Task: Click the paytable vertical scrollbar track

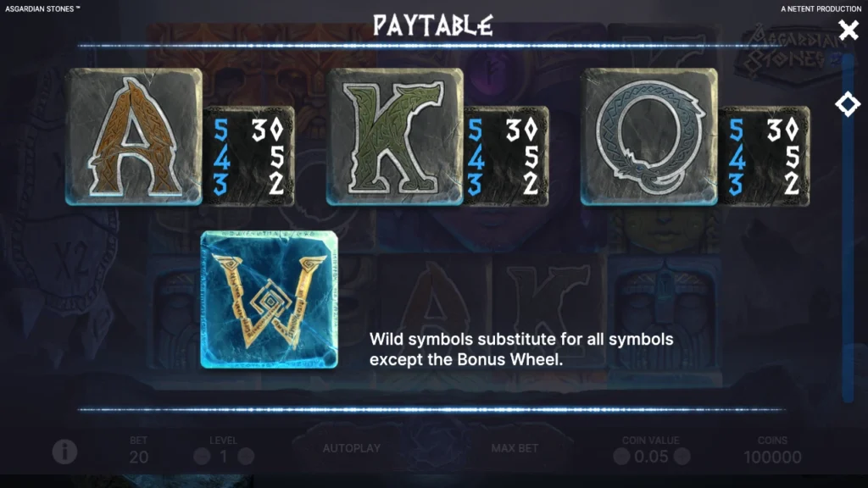Action: click(848, 227)
